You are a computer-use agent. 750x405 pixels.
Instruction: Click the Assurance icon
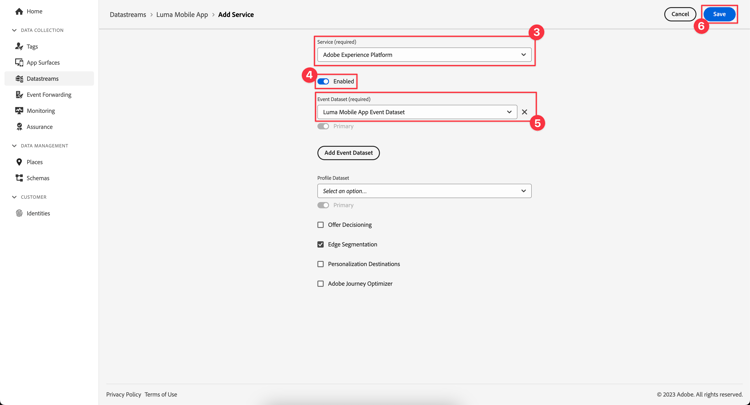point(19,127)
